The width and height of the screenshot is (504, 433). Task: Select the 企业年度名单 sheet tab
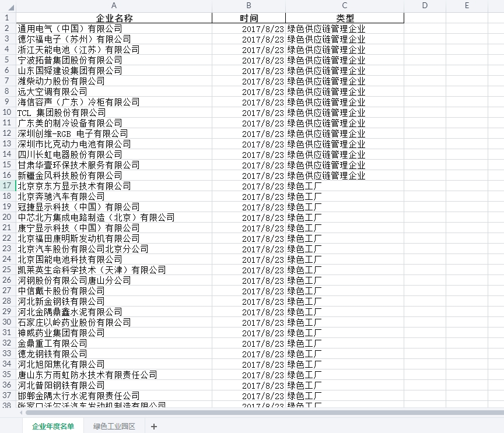tap(53, 426)
